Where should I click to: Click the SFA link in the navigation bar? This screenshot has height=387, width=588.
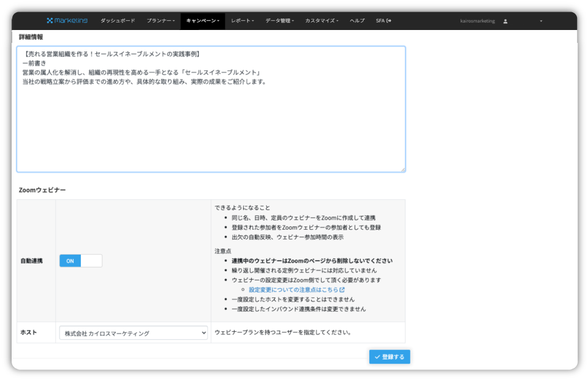pos(380,20)
